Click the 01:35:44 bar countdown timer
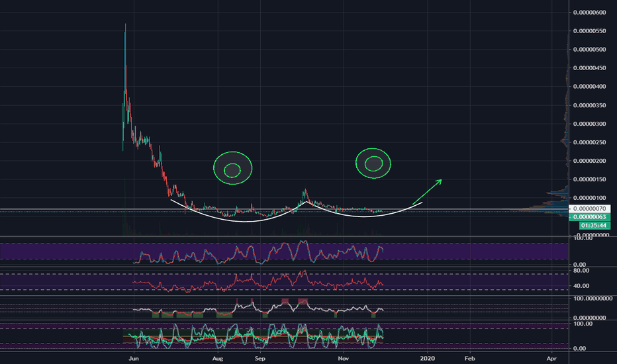The image size is (617, 364). 594,226
